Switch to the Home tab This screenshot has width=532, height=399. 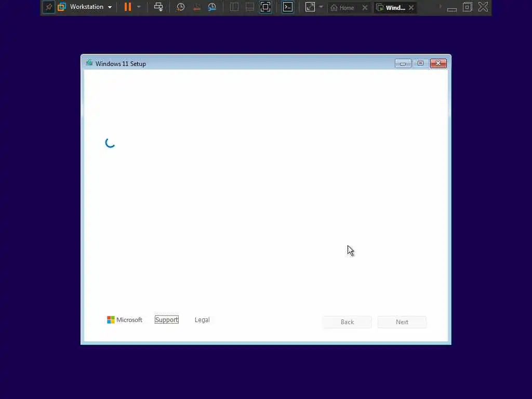tap(343, 7)
